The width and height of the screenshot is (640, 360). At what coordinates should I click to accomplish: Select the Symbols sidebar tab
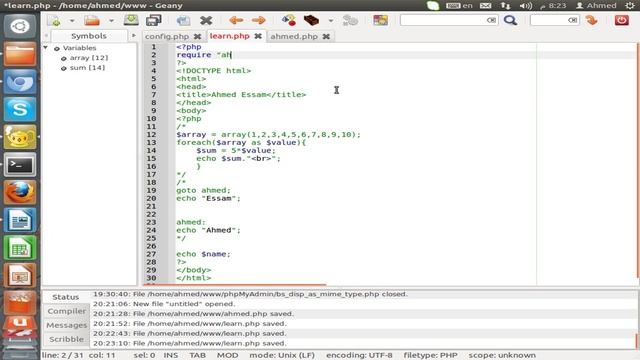pyautogui.click(x=89, y=36)
